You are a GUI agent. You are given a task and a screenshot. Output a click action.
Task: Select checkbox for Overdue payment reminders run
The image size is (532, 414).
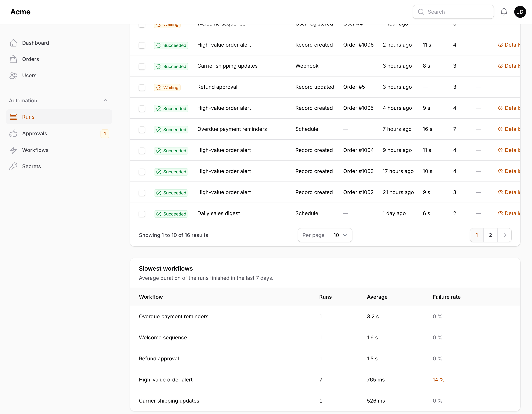point(142,130)
